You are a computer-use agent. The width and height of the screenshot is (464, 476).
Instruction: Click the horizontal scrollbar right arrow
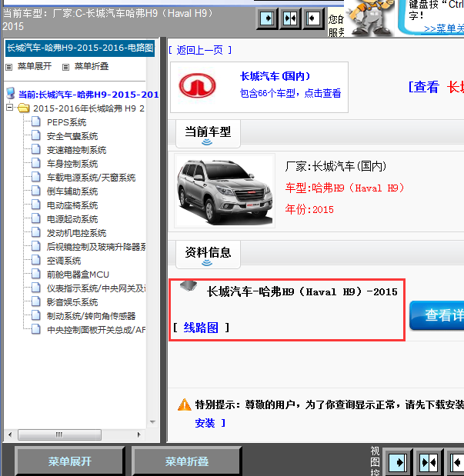coord(139,434)
